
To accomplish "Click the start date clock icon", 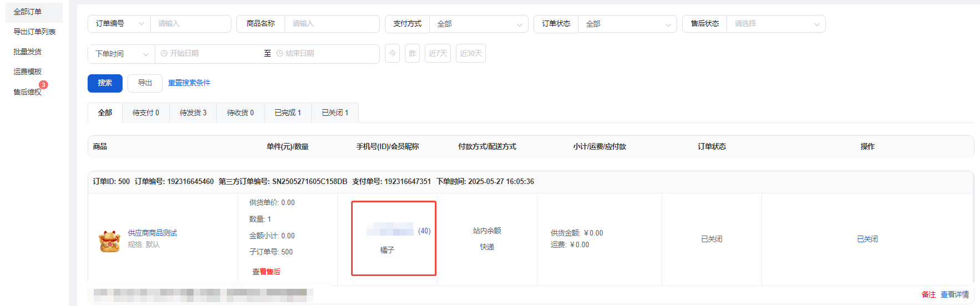I will (x=164, y=54).
